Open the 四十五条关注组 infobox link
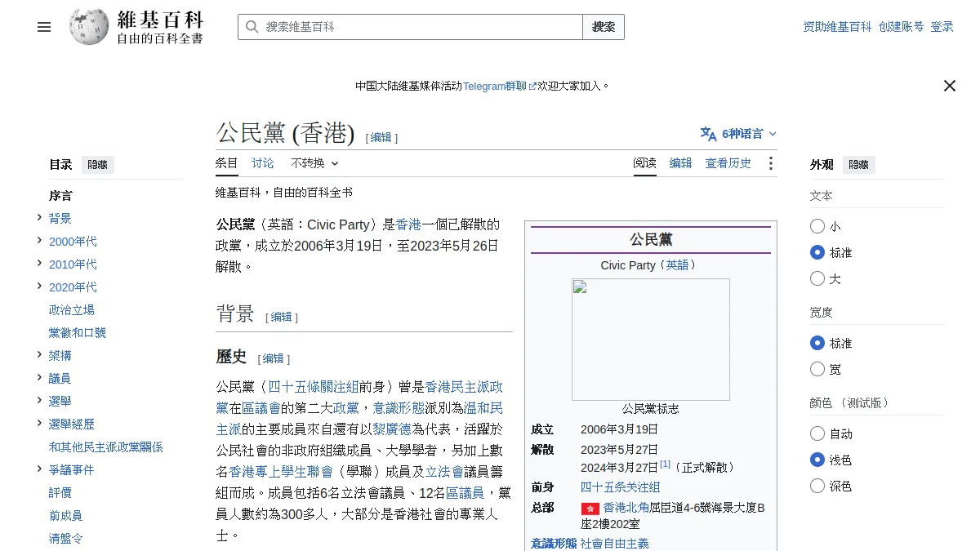The height and width of the screenshot is (551, 980). [x=620, y=487]
